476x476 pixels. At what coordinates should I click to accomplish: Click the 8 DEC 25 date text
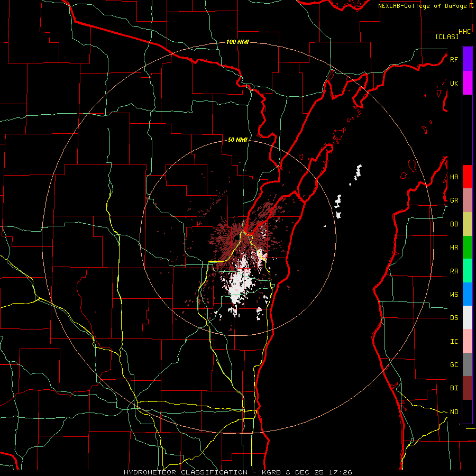coord(304,472)
